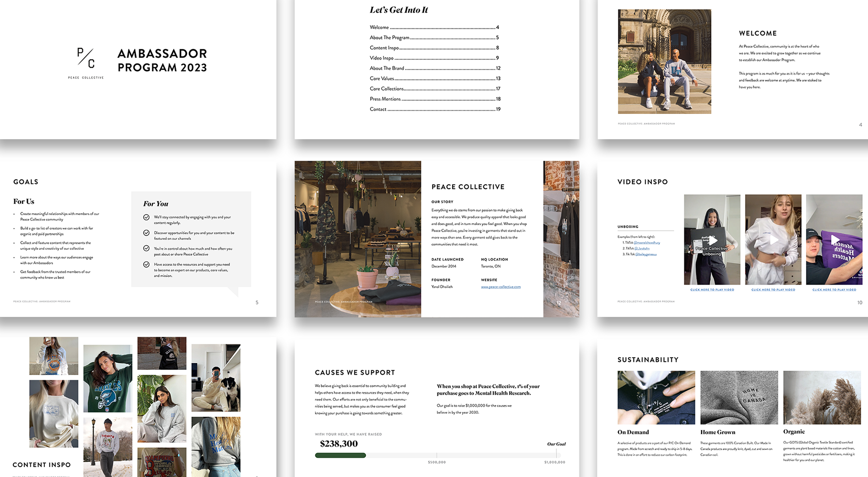The image size is (868, 477).
Task: Click the store interior photo on Peace Collective slide
Action: pos(358,239)
